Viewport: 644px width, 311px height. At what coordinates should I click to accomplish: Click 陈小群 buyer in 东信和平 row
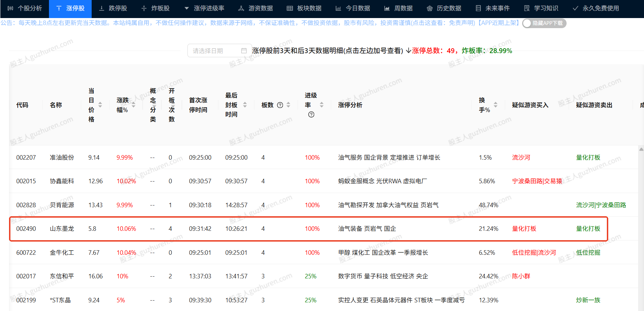(521, 276)
